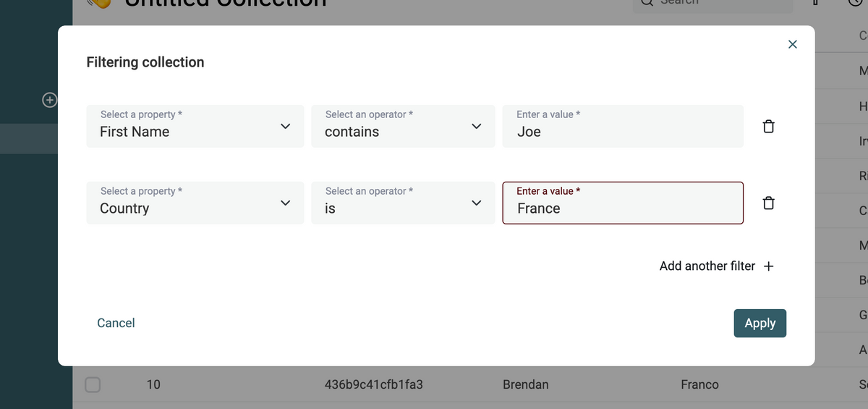Click the row number 10 cell
Viewport: 868px width, 409px height.
[x=153, y=384]
